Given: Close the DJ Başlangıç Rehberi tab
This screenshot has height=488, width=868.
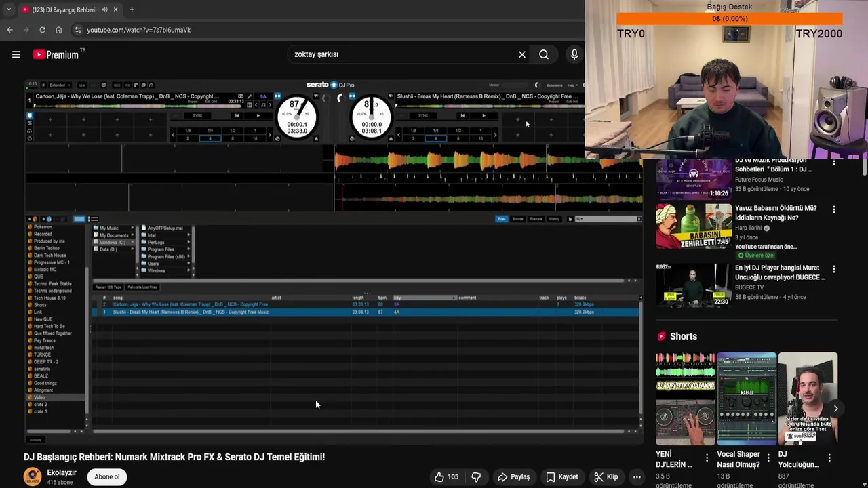Looking at the screenshot, I should pos(116,9).
